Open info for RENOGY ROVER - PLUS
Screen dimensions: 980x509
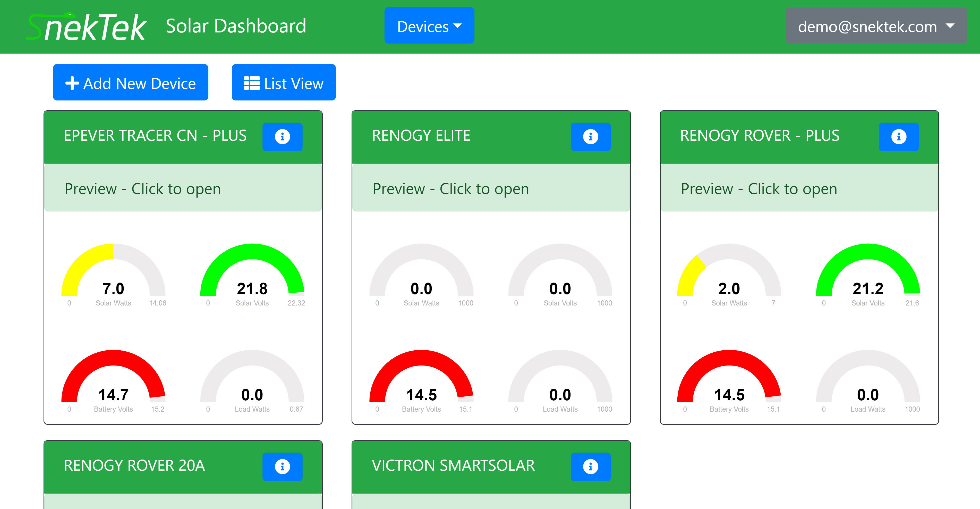(899, 137)
